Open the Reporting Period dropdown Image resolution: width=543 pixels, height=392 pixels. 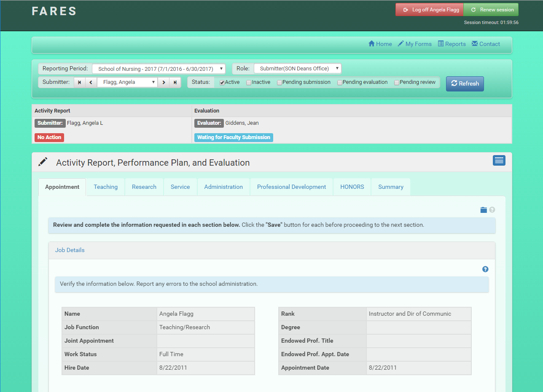click(159, 69)
